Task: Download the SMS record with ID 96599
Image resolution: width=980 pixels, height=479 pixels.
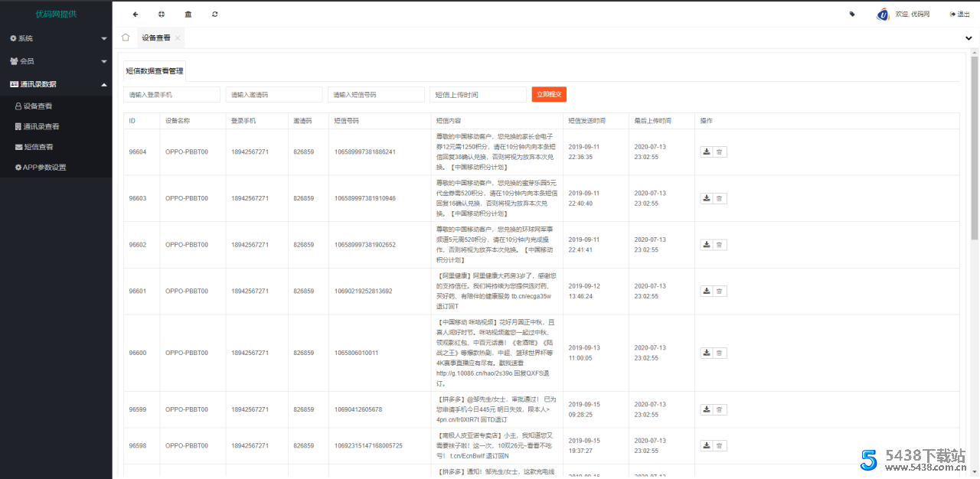Action: (x=707, y=409)
